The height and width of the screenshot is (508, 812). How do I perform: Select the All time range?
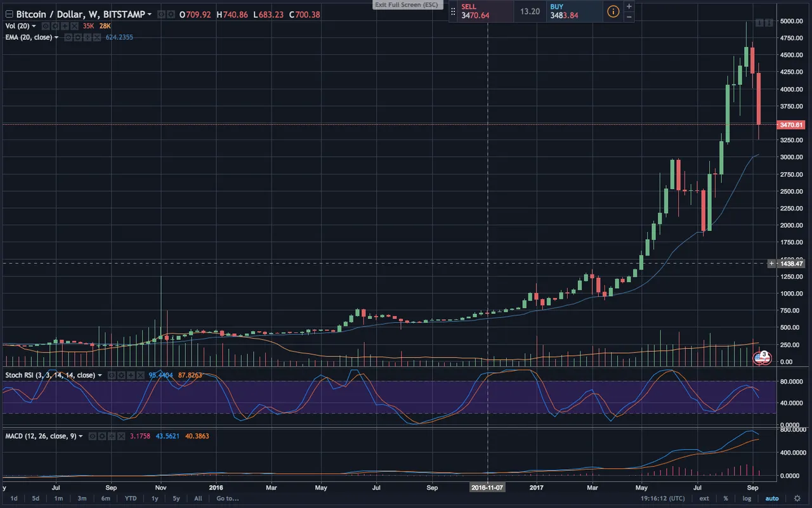click(x=198, y=498)
